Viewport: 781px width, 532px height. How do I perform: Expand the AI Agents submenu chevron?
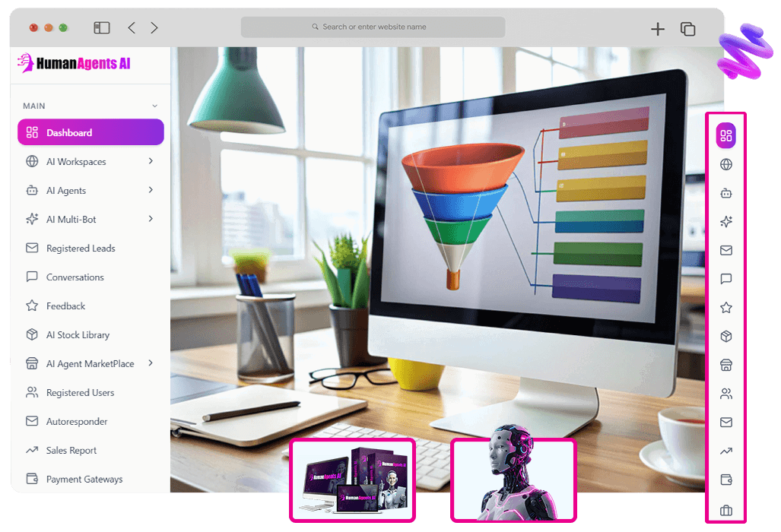[151, 190]
